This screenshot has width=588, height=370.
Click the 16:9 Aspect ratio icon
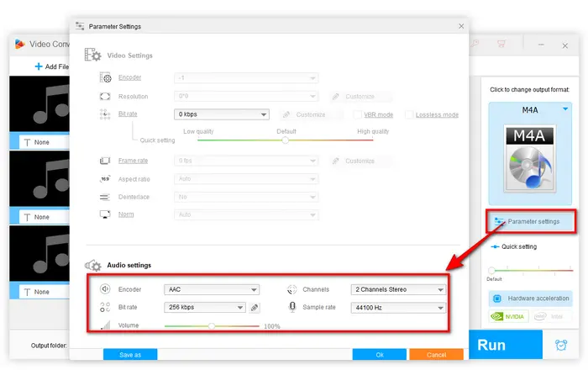[105, 179]
